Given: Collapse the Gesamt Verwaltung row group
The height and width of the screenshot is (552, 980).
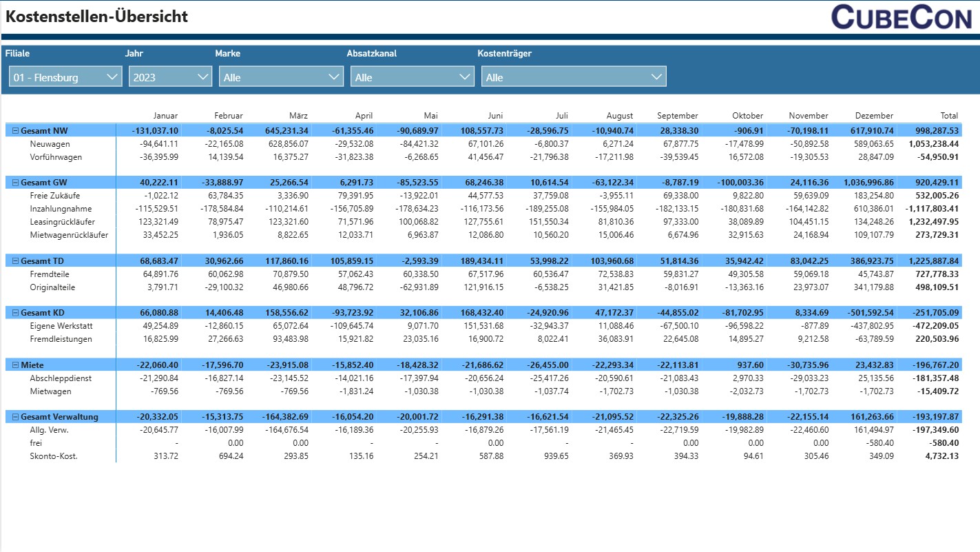Looking at the screenshot, I should click(15, 417).
